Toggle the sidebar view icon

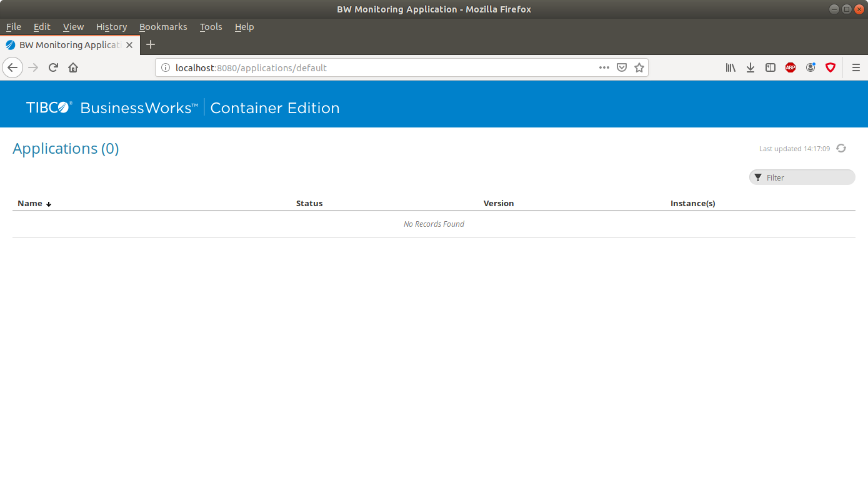771,67
